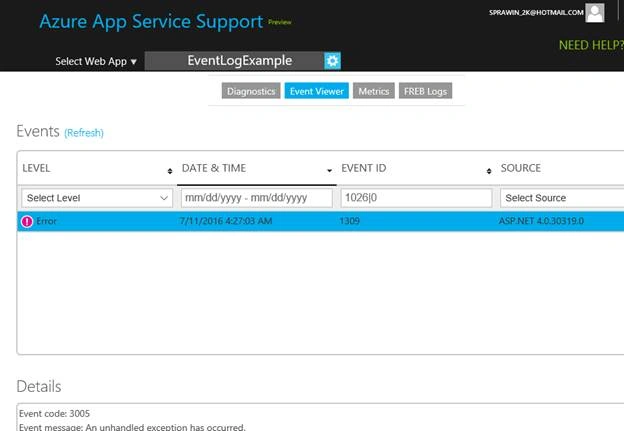Sort events by the LEVEL column arrows

pos(170,171)
